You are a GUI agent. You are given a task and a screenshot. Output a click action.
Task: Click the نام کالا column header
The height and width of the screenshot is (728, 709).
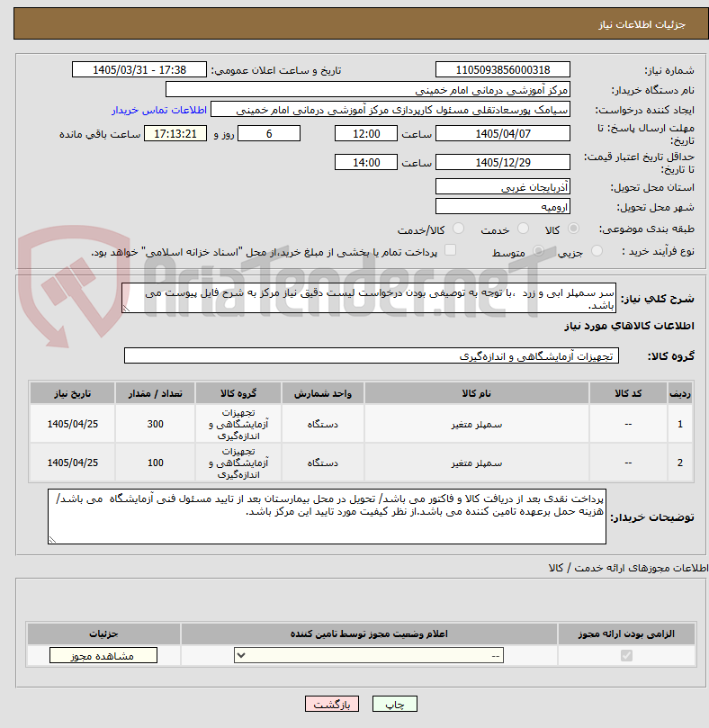[x=476, y=393]
